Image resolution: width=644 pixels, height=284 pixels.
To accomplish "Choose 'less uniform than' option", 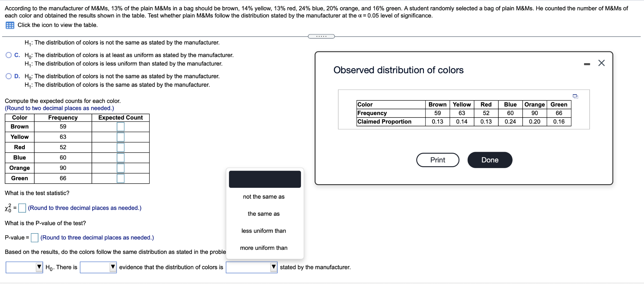I will click(264, 231).
